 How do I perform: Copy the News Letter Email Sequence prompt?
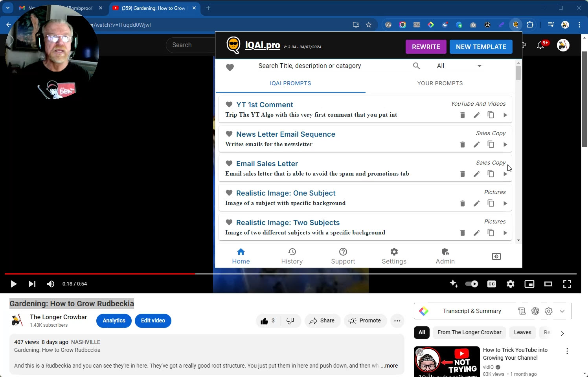(491, 144)
